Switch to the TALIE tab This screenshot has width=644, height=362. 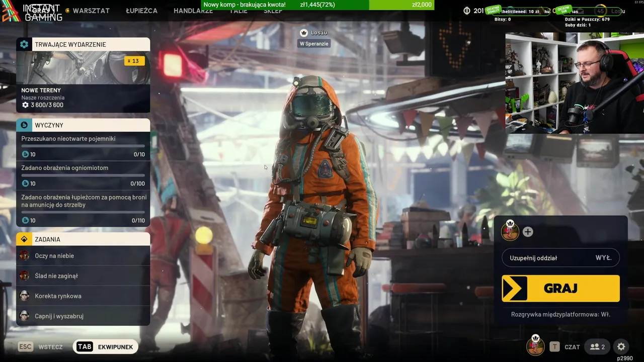click(x=238, y=11)
